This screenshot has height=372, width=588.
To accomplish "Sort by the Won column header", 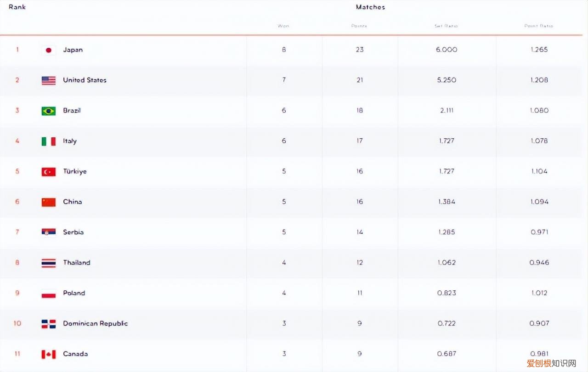I will [283, 26].
